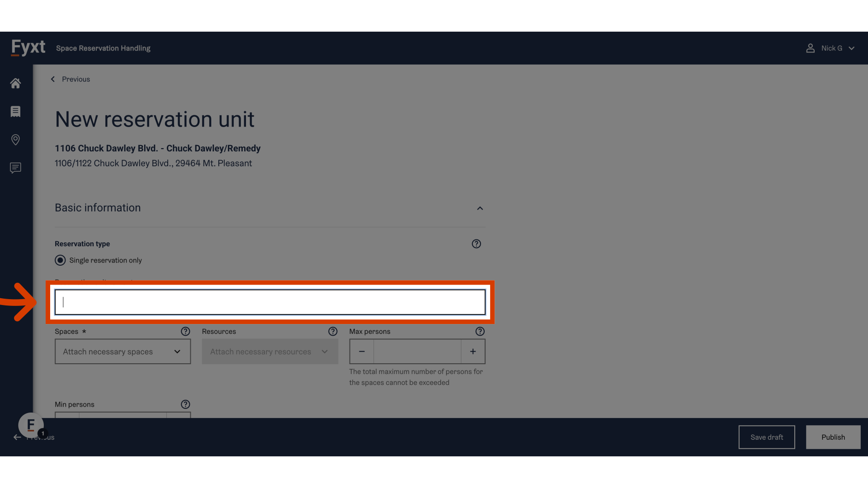Increase Max persons with plus button
This screenshot has width=868, height=488.
[x=473, y=352]
